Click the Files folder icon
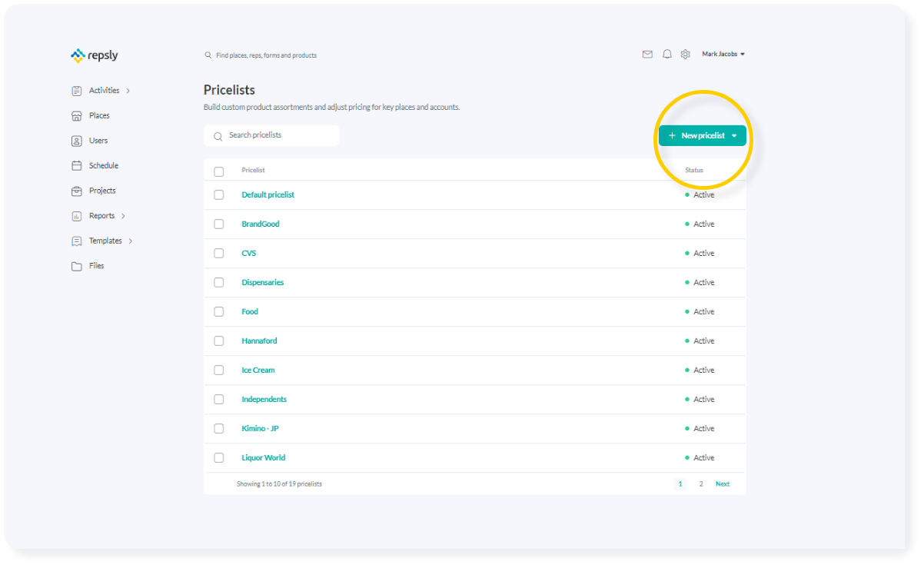 pos(76,266)
